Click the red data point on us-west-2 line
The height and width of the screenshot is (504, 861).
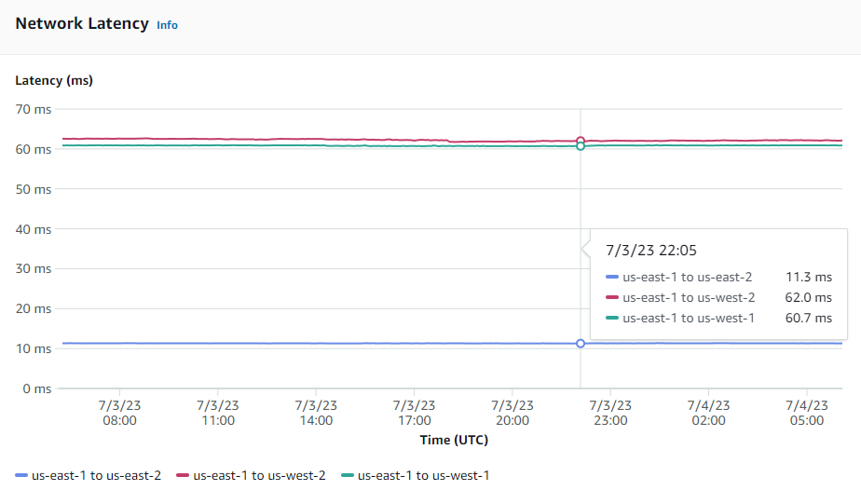pos(581,141)
